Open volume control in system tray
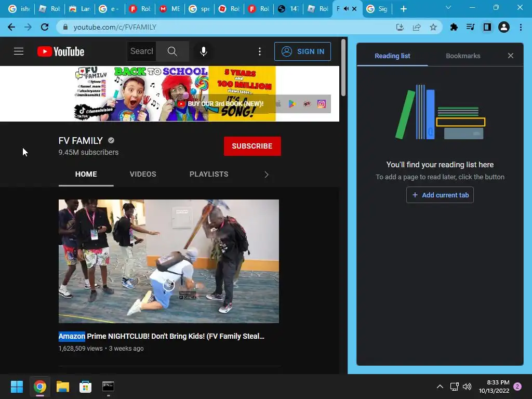Screen dimensions: 532x399 click(x=467, y=387)
